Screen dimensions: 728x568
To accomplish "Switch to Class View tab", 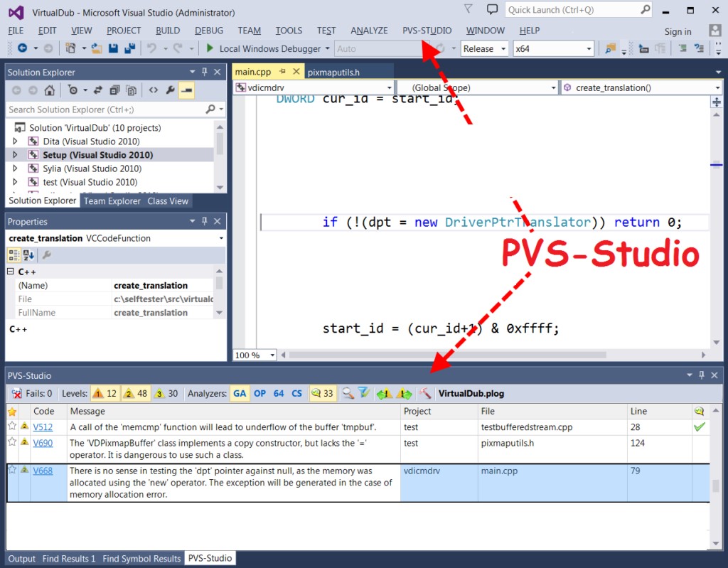I will 168,201.
